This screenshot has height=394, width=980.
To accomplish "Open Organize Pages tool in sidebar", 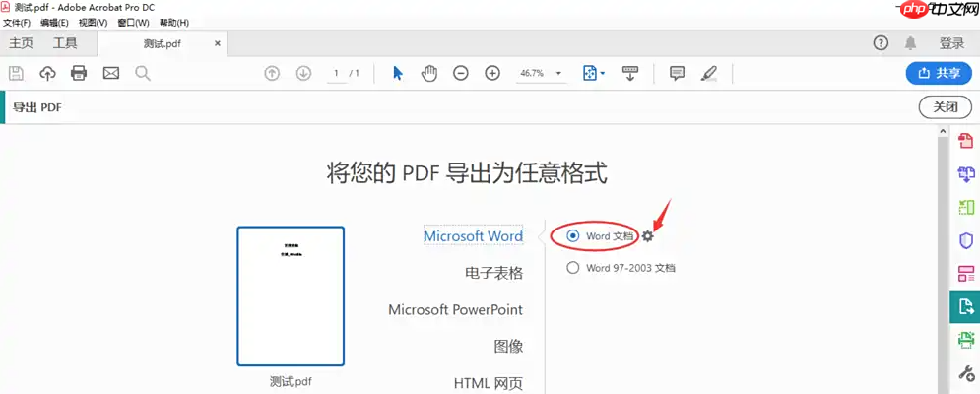I will 966,207.
